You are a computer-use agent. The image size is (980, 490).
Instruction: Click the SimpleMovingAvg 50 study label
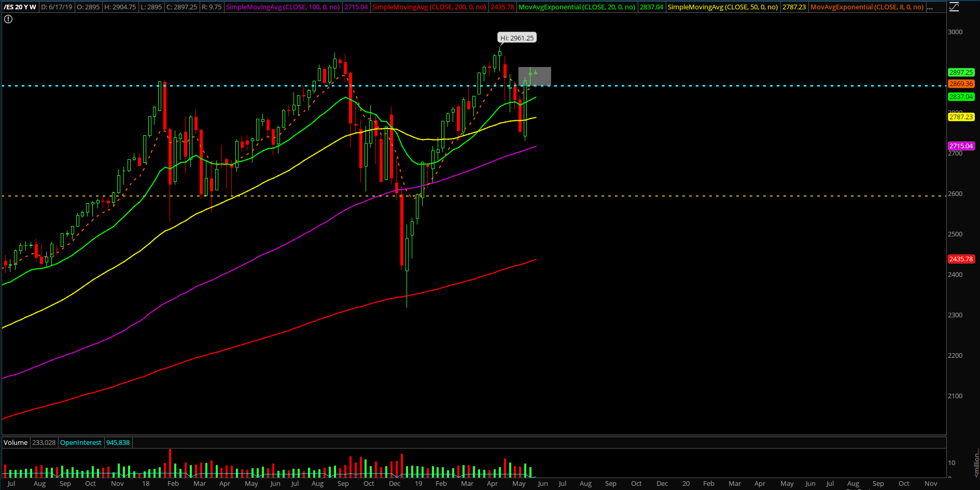click(x=722, y=7)
